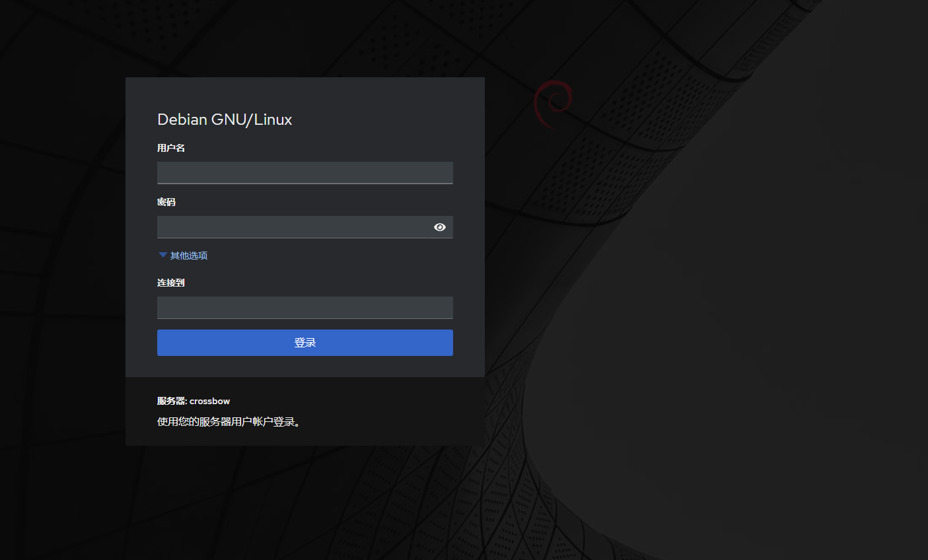Click GNU/Linux in the title text
928x560 pixels.
point(252,120)
